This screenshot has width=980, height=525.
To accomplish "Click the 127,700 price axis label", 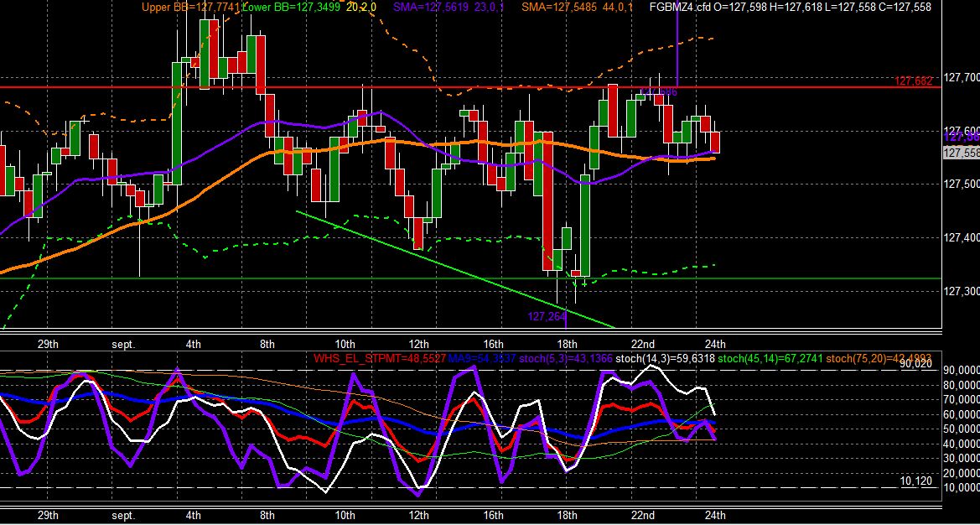I will (x=962, y=77).
